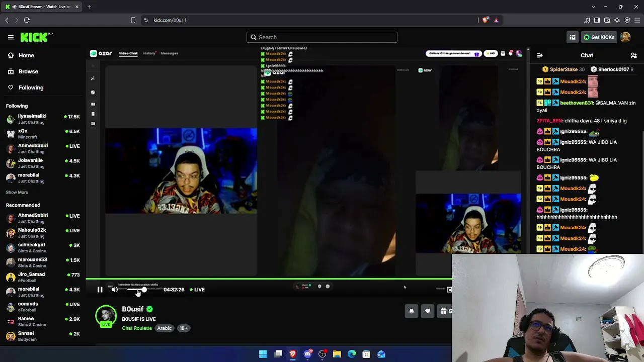
Task: Open Task View on the taskbar
Action: click(x=278, y=354)
